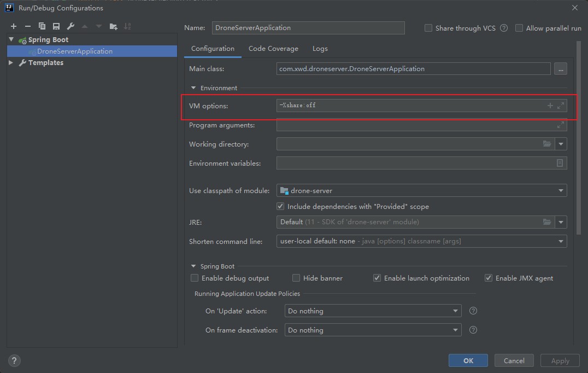This screenshot has height=373, width=588.
Task: Open the On 'Update' action dropdown
Action: [x=373, y=311]
